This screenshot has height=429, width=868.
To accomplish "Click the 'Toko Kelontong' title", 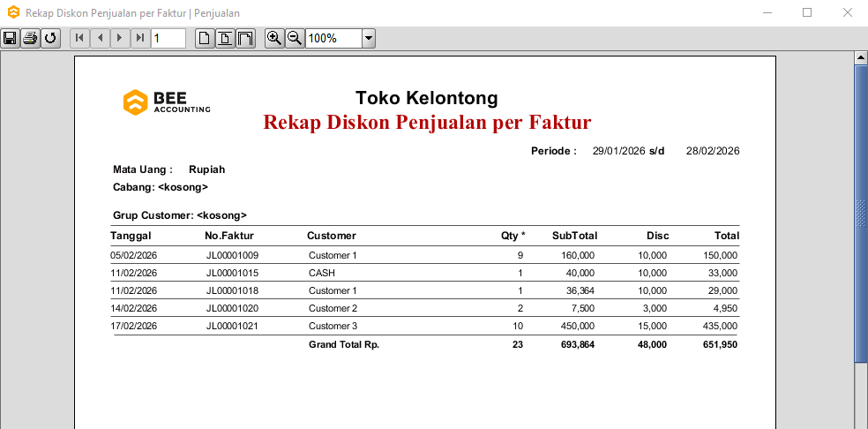I will [427, 98].
